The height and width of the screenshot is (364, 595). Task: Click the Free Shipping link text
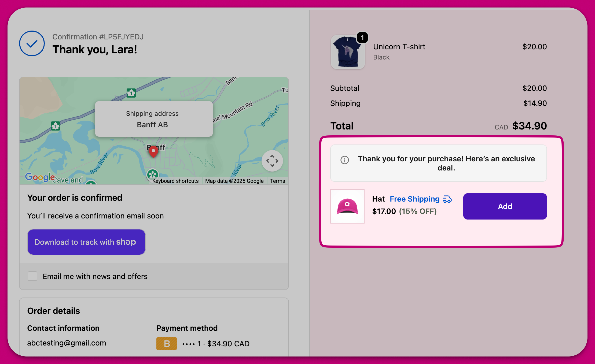tap(414, 199)
